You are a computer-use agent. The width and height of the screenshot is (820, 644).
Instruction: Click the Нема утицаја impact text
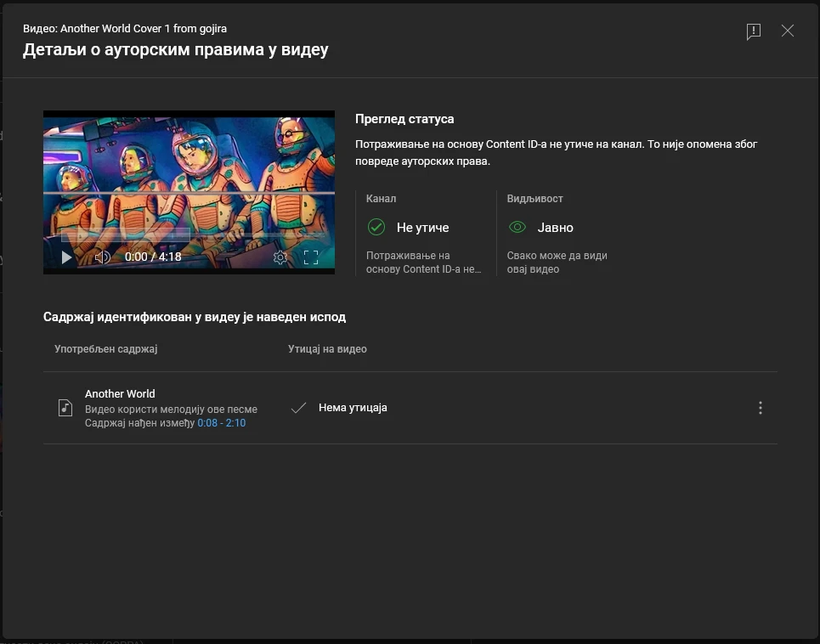click(353, 408)
